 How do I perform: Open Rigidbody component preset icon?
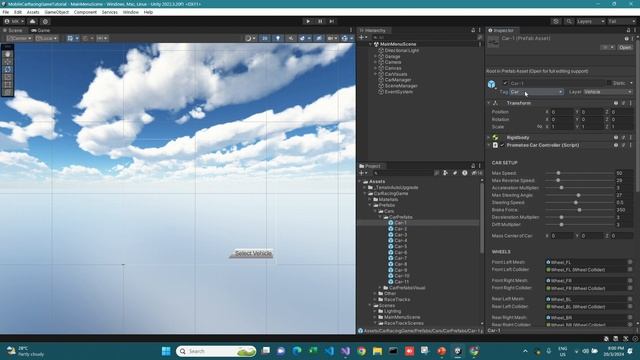[x=623, y=138]
